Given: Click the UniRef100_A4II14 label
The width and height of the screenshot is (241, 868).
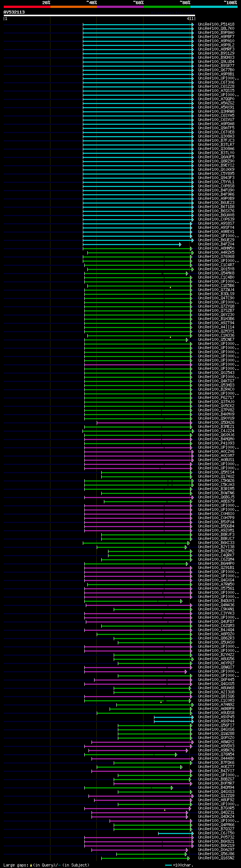Looking at the screenshot, I should click(216, 327).
